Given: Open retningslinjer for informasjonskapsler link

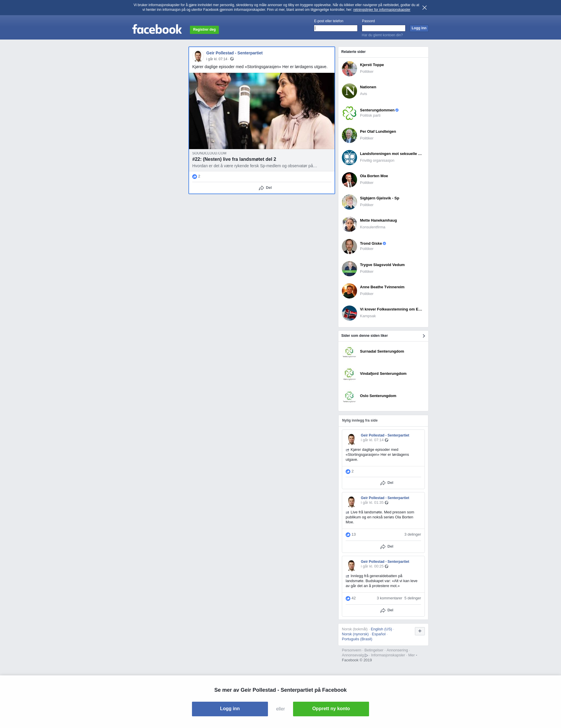Looking at the screenshot, I should click(x=382, y=10).
